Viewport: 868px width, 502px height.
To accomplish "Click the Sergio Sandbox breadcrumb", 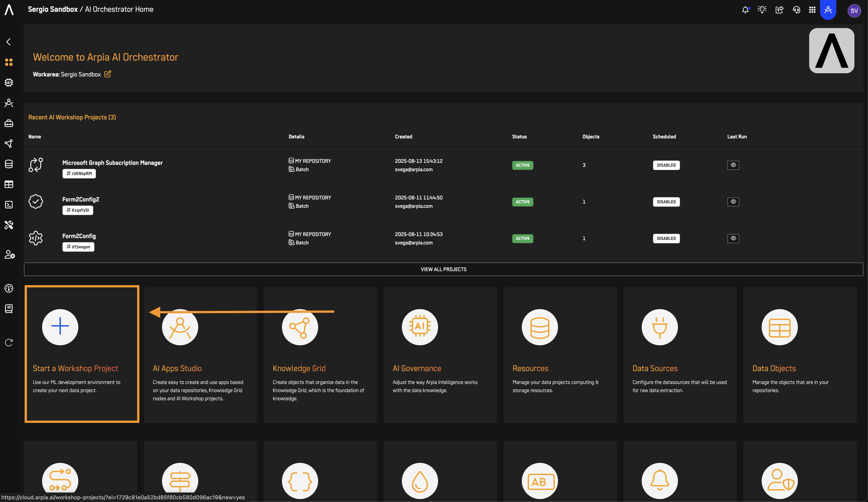I will 53,9.
